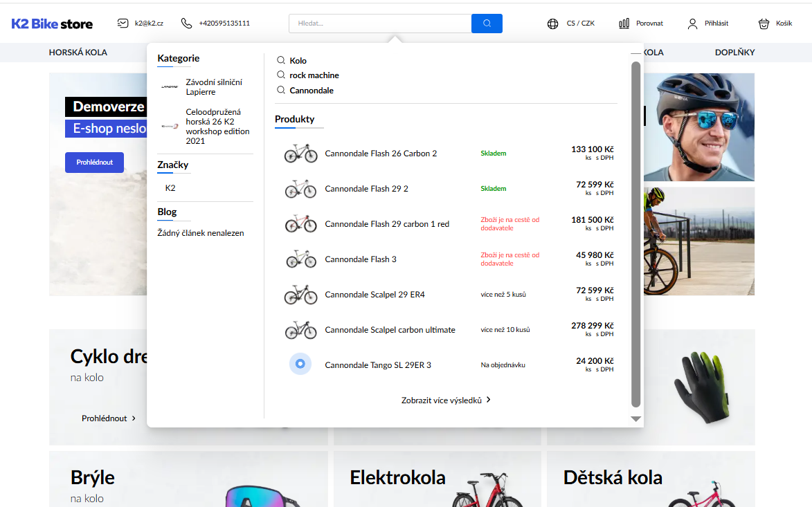This screenshot has width=812, height=507.
Task: Open Cannondale Flash 3 product
Action: [361, 259]
